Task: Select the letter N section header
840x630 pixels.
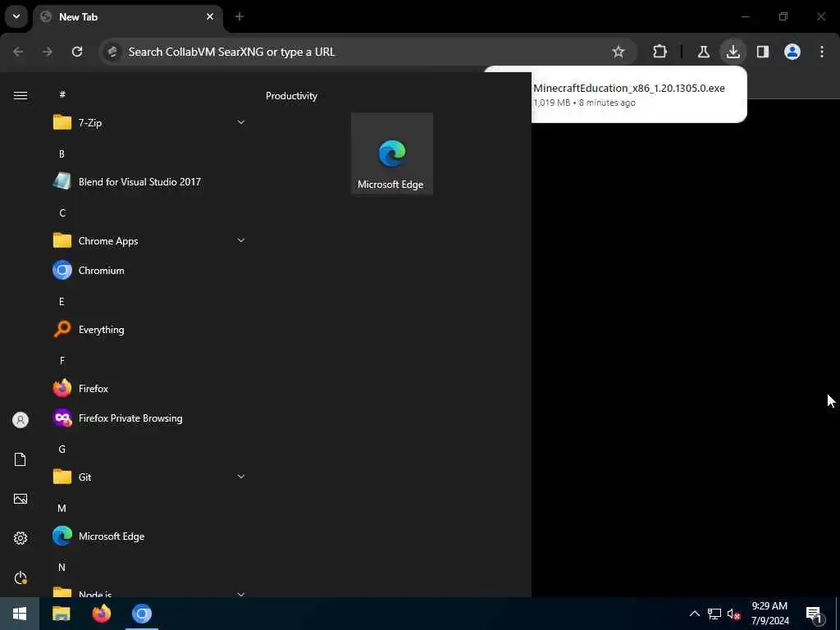Action: pyautogui.click(x=62, y=567)
